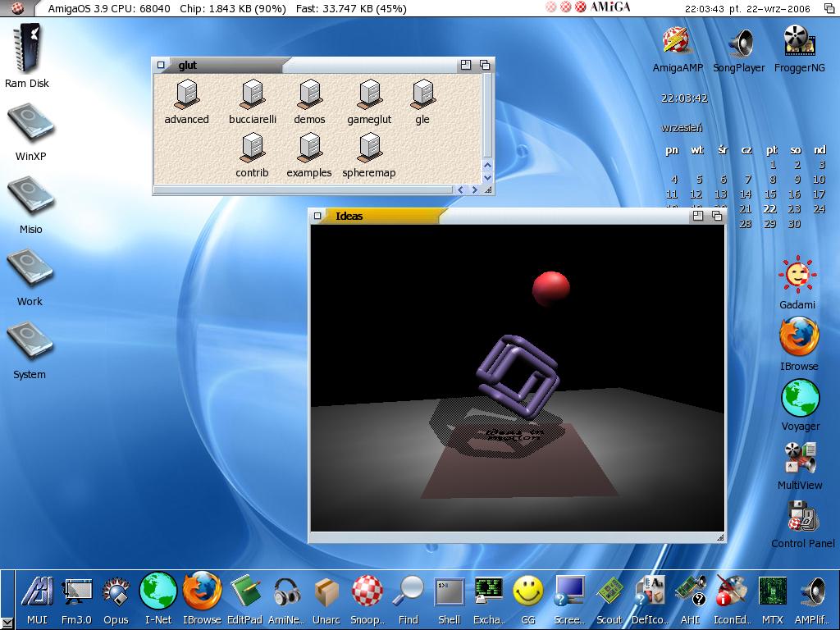Click scroll down arrow in glut window

pos(487,177)
